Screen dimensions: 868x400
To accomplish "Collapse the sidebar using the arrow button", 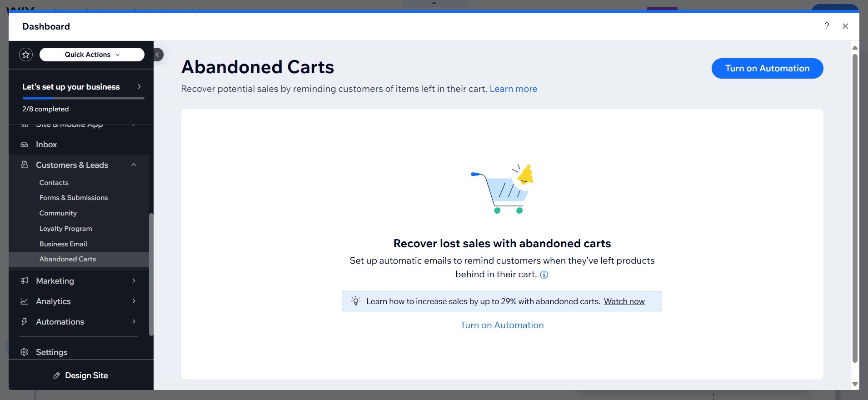I will pyautogui.click(x=157, y=55).
